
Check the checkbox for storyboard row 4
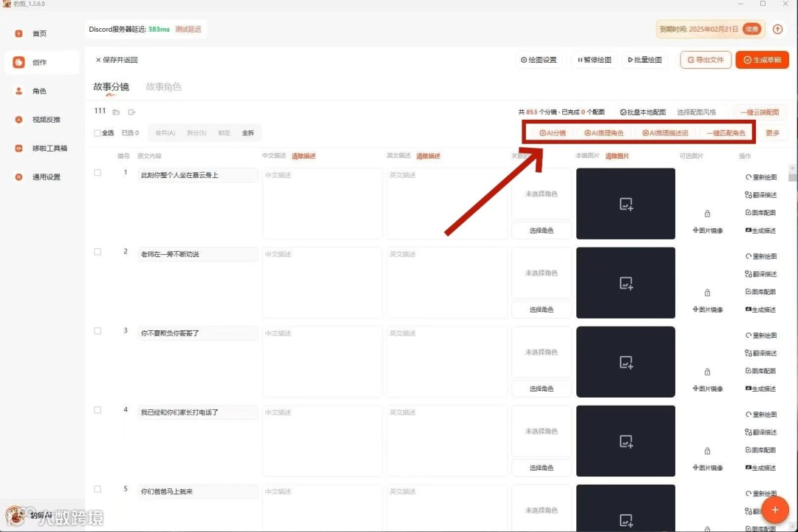[x=98, y=410]
